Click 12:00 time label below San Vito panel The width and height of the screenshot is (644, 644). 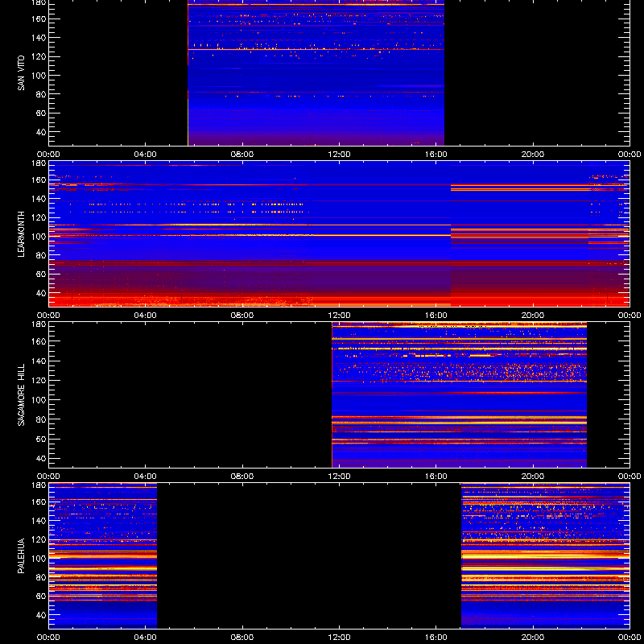click(339, 155)
